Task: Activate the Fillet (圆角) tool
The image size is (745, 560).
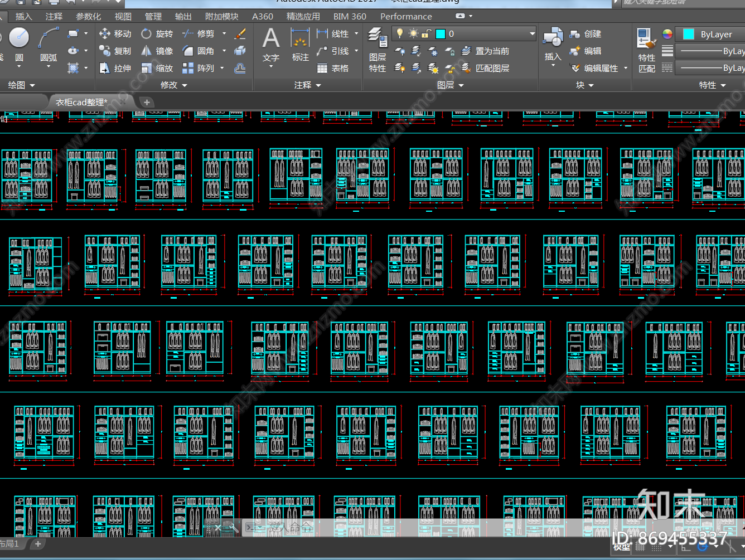Action: 199,51
